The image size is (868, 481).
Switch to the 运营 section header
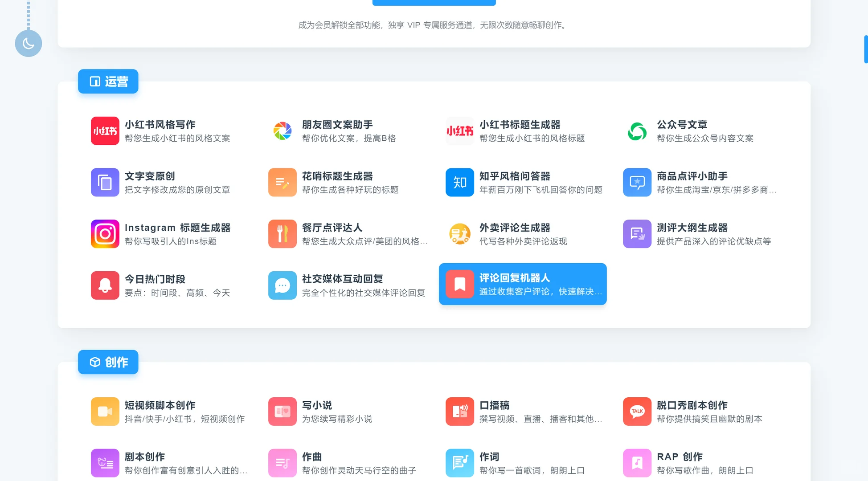point(108,81)
